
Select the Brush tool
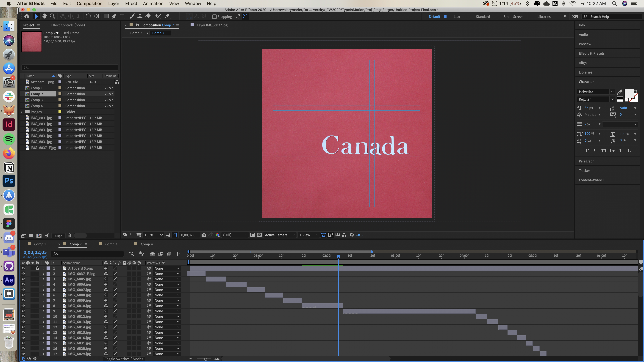[x=132, y=16]
